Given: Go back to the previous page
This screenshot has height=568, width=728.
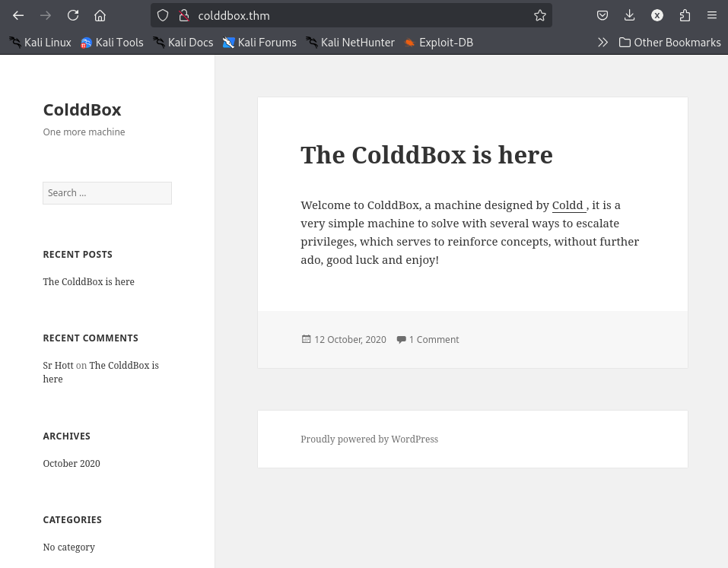Looking at the screenshot, I should point(18,15).
